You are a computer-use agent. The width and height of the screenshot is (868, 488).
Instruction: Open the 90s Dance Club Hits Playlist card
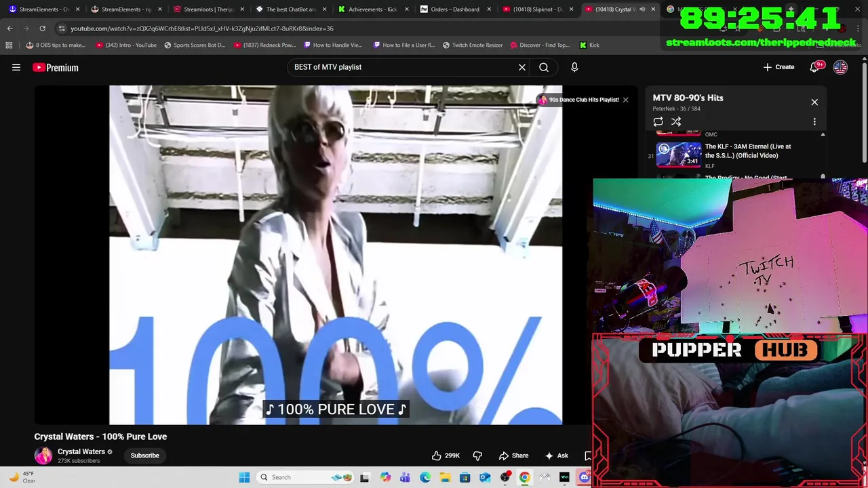tap(578, 100)
